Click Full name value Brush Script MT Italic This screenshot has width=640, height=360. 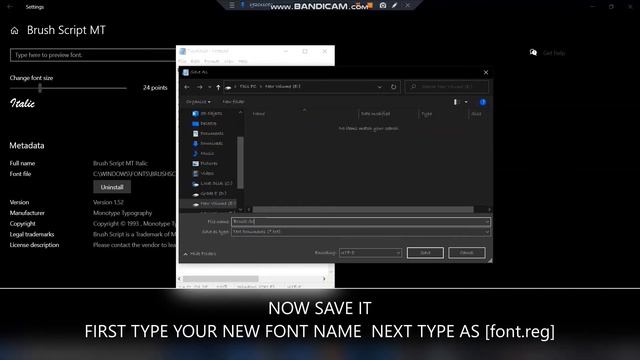(x=120, y=163)
